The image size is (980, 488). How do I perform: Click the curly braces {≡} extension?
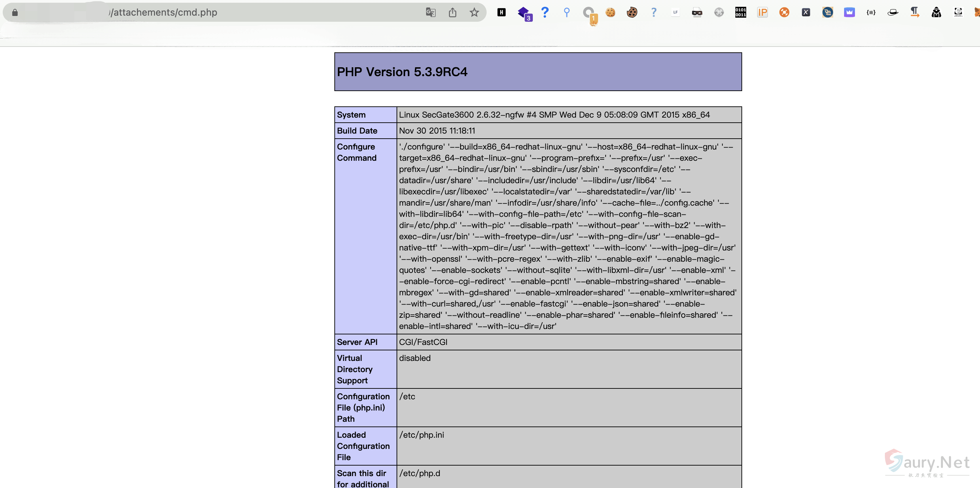click(x=871, y=13)
